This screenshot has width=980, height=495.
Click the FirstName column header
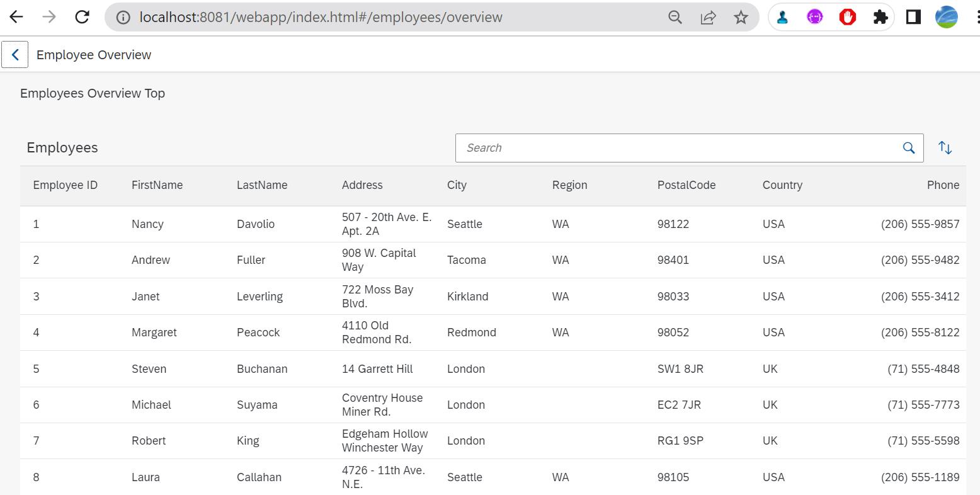point(157,185)
